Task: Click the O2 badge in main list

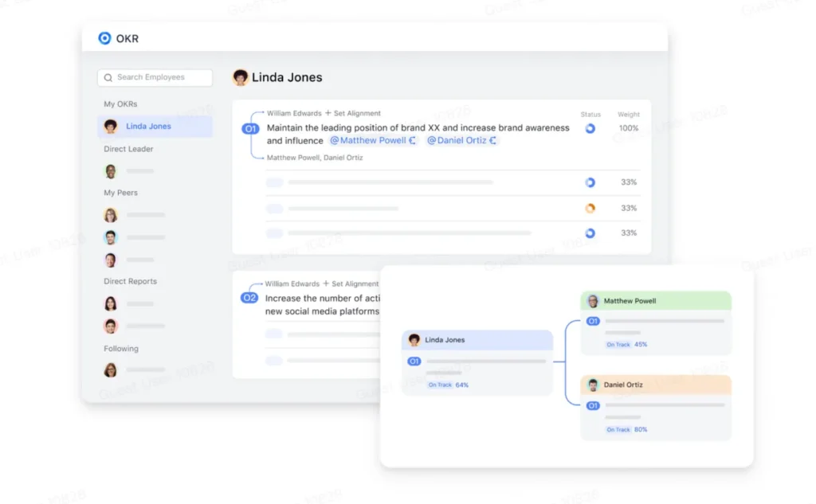Action: (249, 298)
